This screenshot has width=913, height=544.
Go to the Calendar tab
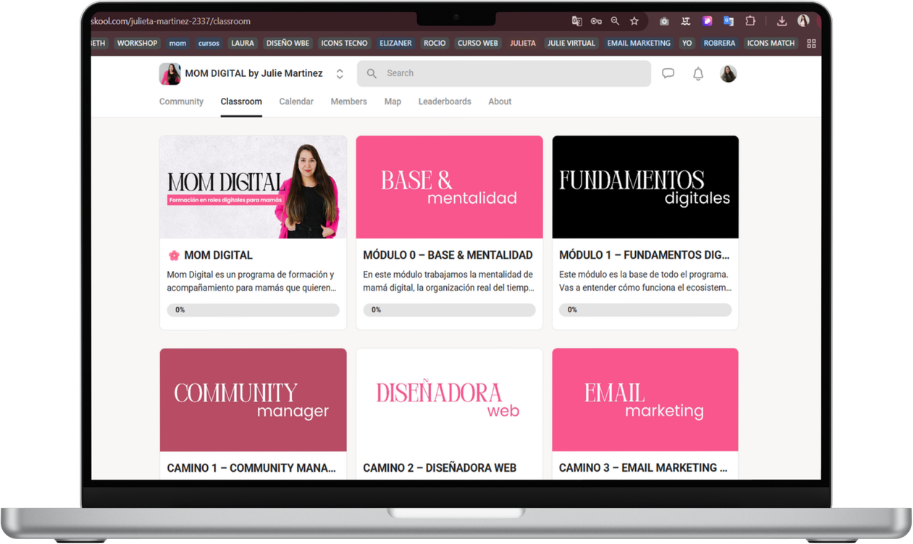click(x=296, y=101)
